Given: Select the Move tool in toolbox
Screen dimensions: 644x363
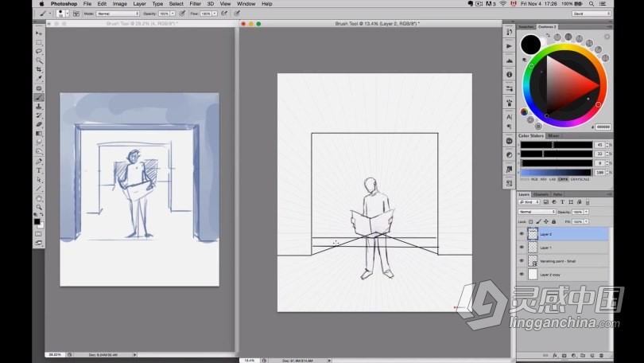Looking at the screenshot, I should (x=38, y=33).
